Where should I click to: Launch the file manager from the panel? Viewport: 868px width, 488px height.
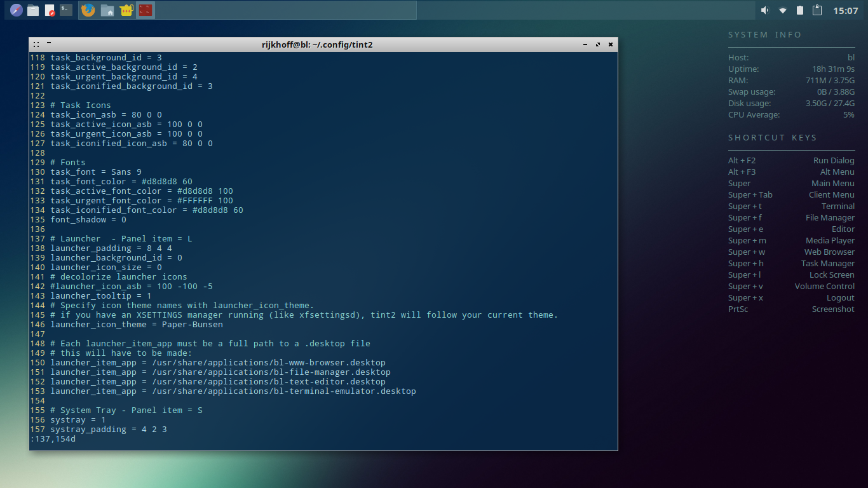coord(33,10)
